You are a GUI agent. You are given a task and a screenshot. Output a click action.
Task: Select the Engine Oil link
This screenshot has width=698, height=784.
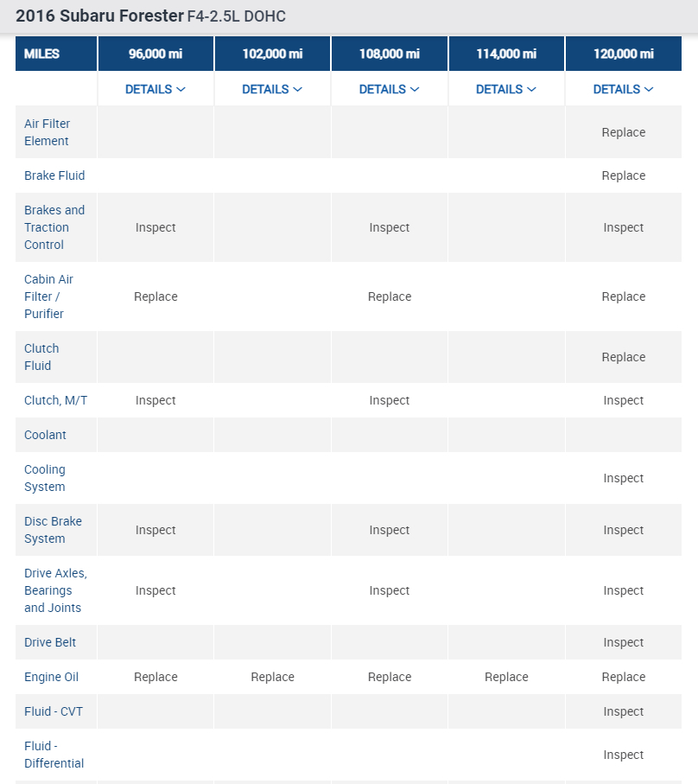coord(51,677)
